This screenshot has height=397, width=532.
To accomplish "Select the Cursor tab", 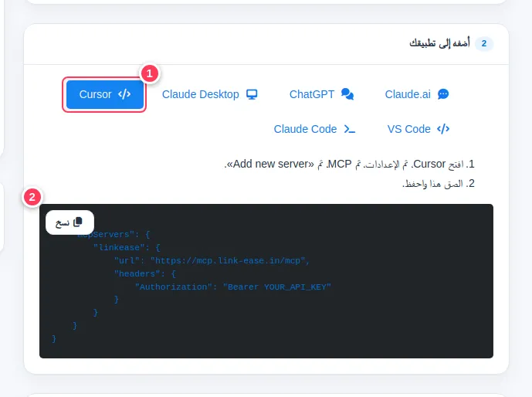I will point(105,94).
